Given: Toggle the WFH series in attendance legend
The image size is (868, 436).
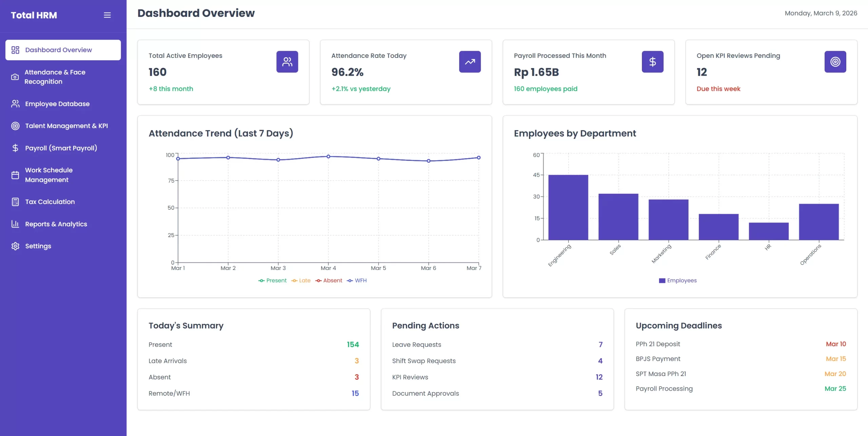Looking at the screenshot, I should pos(357,281).
